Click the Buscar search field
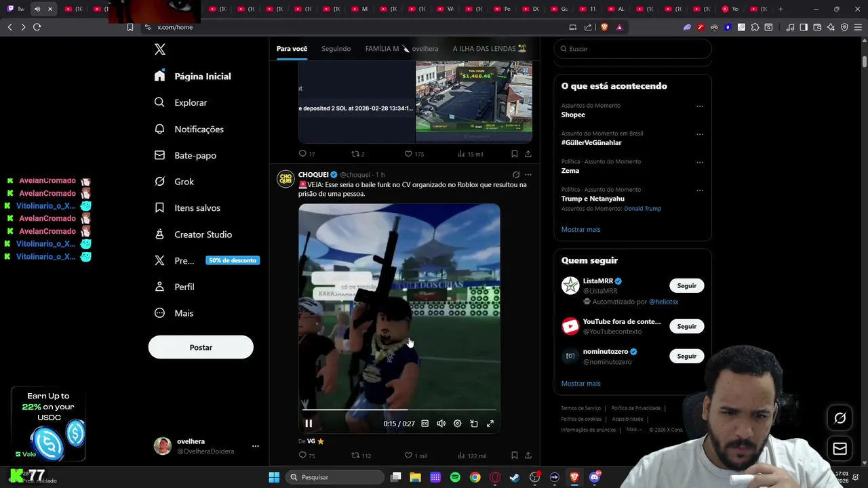Image resolution: width=868 pixels, height=488 pixels. coord(633,49)
